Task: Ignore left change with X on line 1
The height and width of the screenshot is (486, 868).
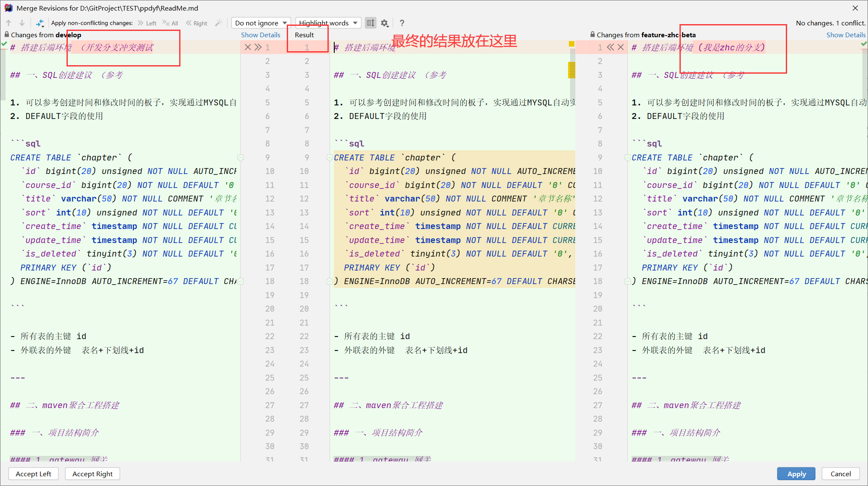Action: tap(248, 47)
